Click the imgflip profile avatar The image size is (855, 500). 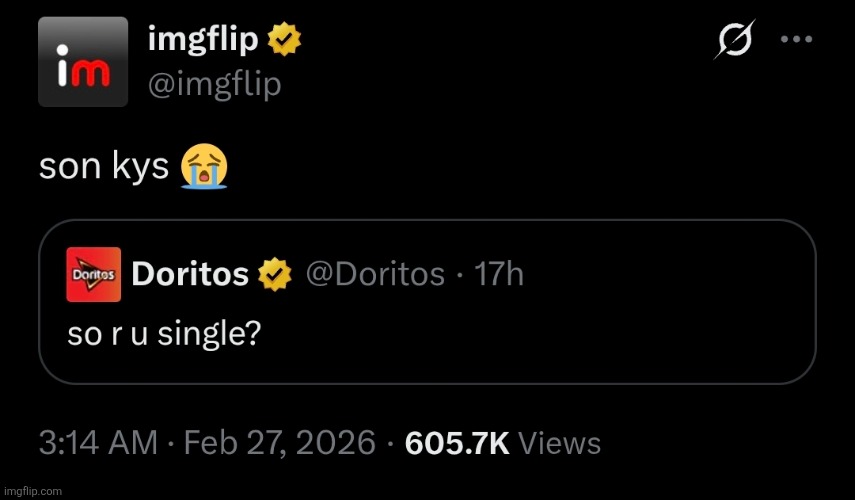coord(82,61)
